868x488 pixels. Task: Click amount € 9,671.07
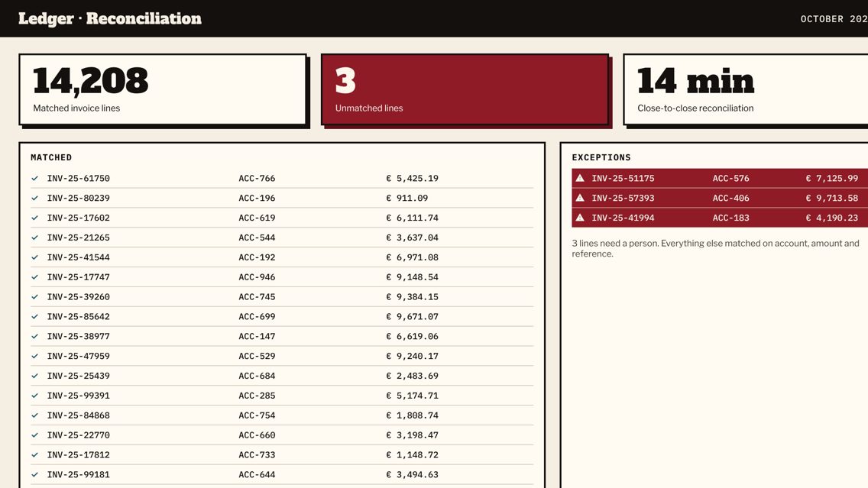(413, 316)
